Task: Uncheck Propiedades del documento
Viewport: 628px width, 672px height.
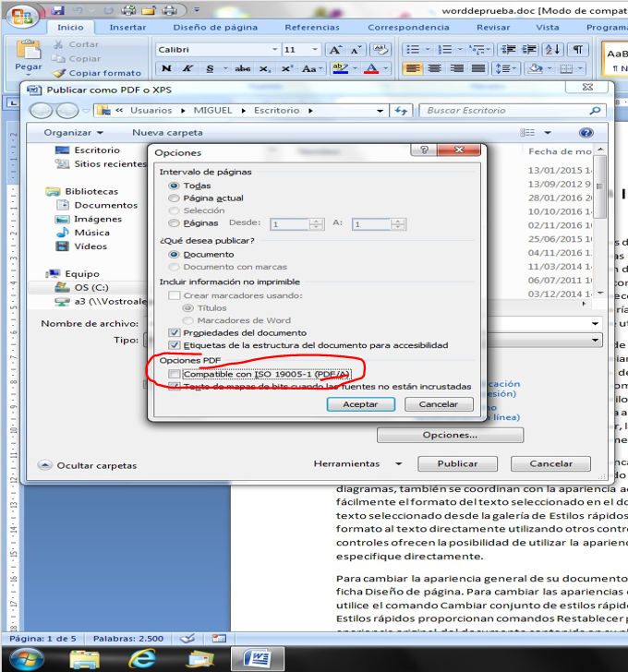Action: point(175,332)
